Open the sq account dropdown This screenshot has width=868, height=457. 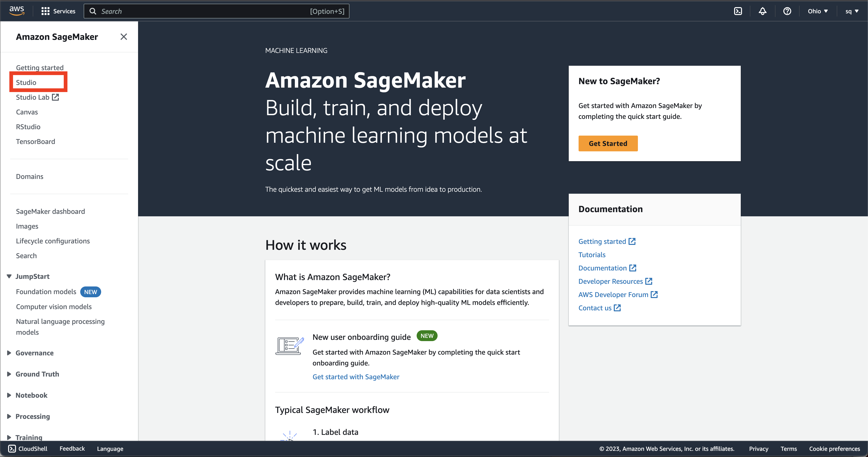852,11
